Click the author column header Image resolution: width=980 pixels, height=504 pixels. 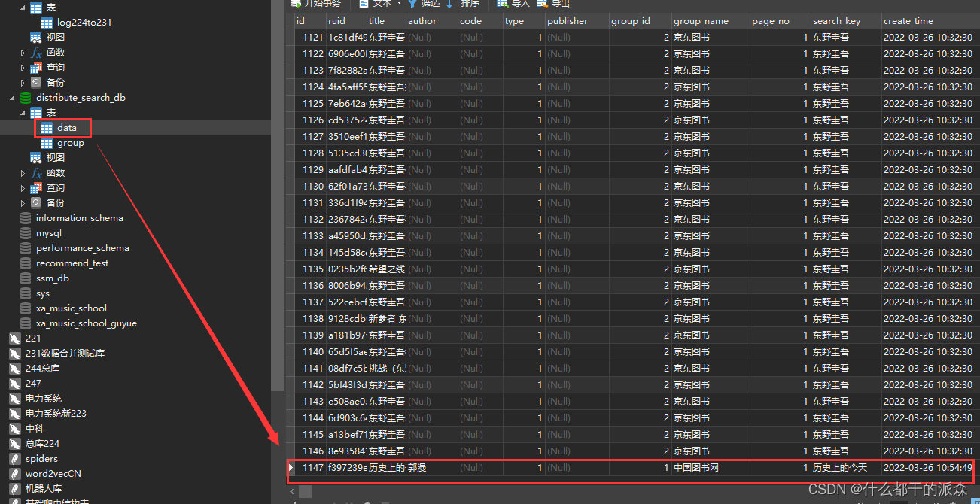tap(431, 21)
